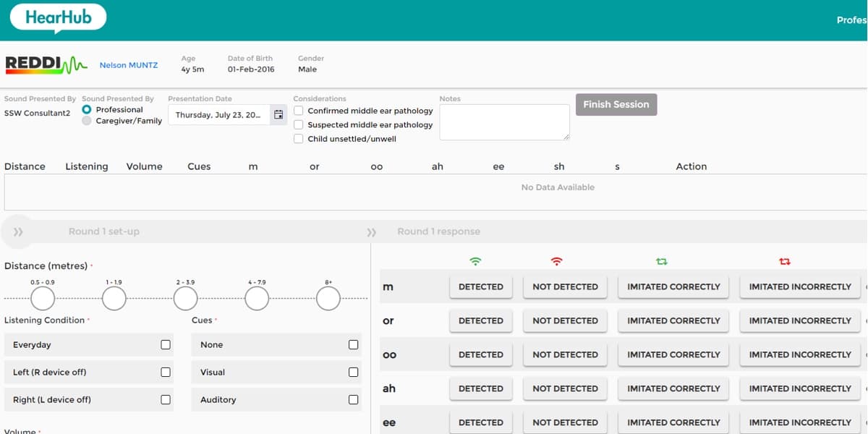This screenshot has width=868, height=434.
Task: Click the Finish Session button
Action: tap(616, 104)
